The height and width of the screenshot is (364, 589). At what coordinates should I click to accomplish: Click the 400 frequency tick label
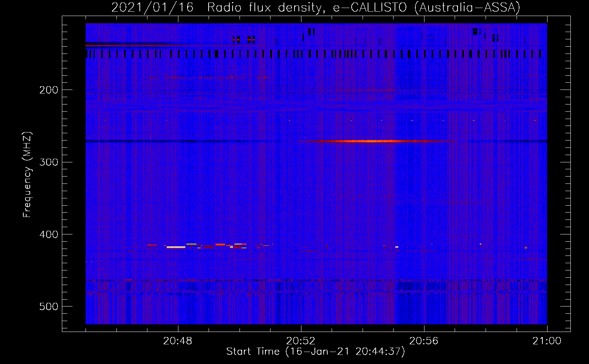point(49,234)
